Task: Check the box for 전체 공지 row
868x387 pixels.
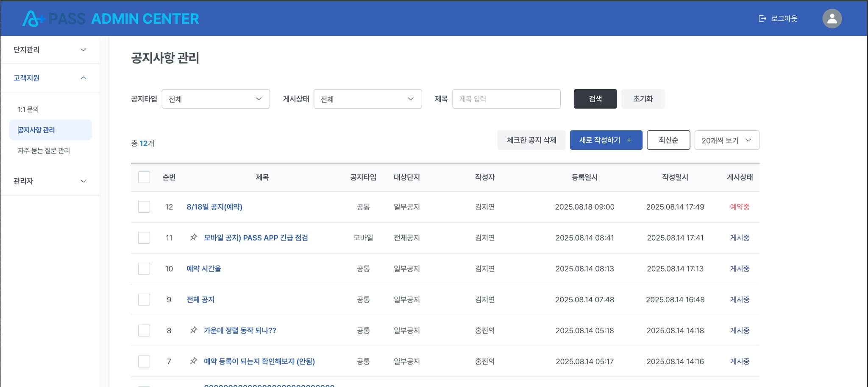Action: (144, 300)
